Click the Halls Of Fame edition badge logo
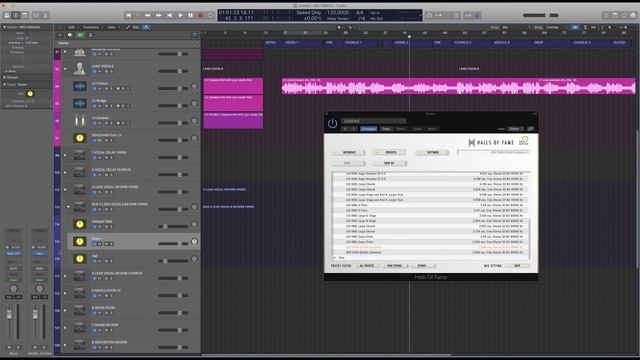The width and height of the screenshot is (640, 360). pos(524,141)
